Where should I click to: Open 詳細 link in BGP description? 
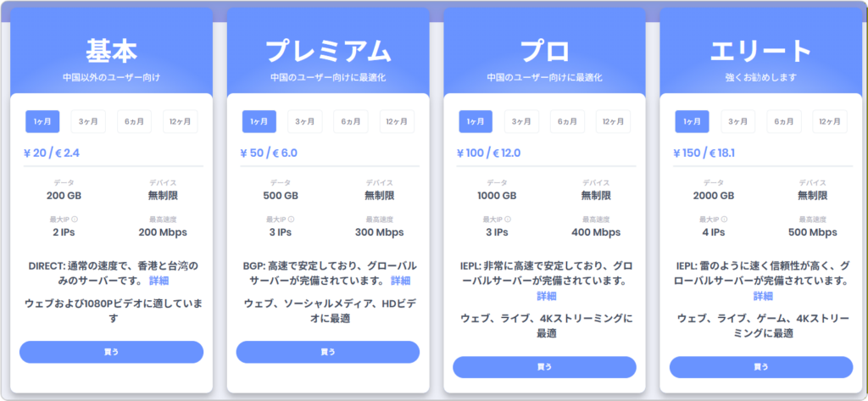(399, 280)
